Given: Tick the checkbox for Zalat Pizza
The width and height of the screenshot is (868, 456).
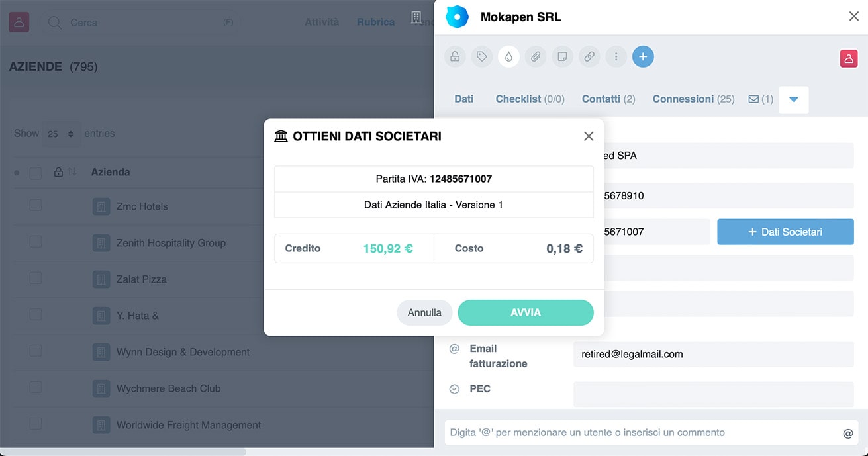Looking at the screenshot, I should 36,279.
